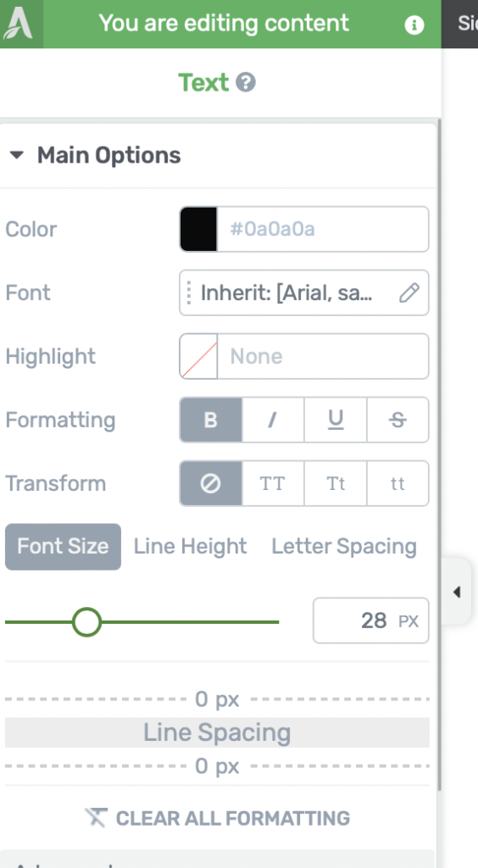Toggle the bold B formatting button
Image resolution: width=478 pixels, height=868 pixels.
coord(211,420)
